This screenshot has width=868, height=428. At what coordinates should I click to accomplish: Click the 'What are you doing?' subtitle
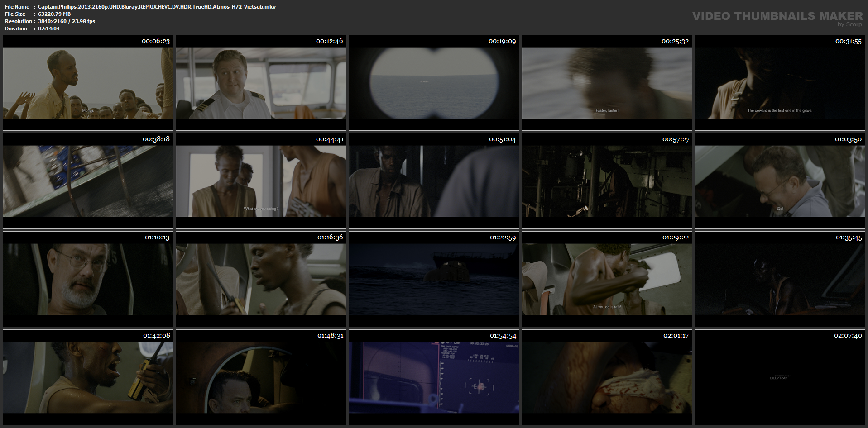point(261,209)
